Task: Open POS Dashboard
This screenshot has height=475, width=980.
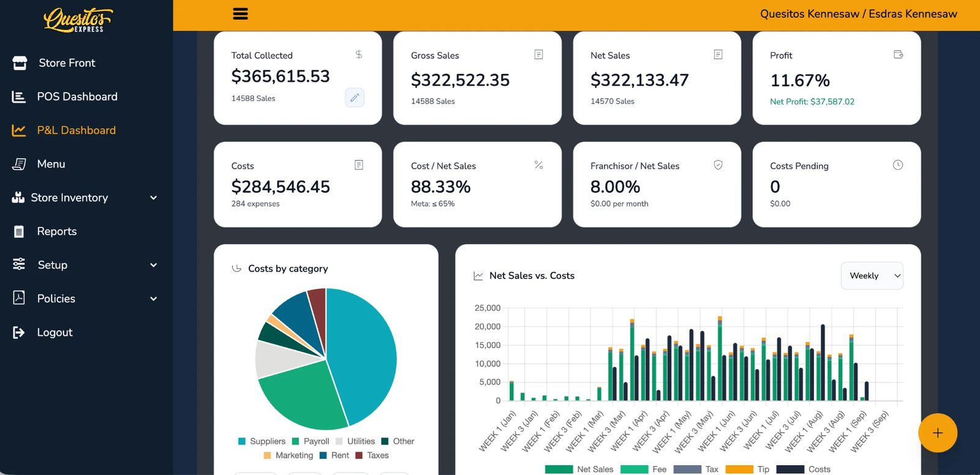Action: tap(77, 96)
